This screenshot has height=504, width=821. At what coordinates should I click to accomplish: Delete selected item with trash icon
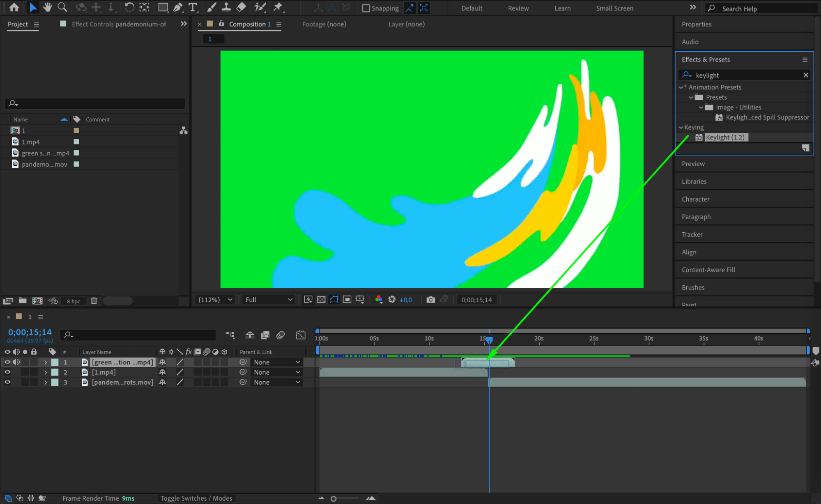[94, 301]
